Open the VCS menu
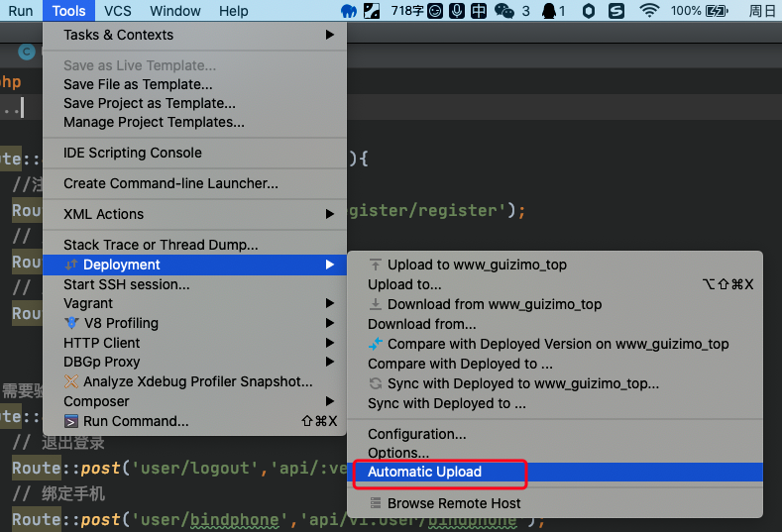The image size is (782, 532). [x=118, y=11]
